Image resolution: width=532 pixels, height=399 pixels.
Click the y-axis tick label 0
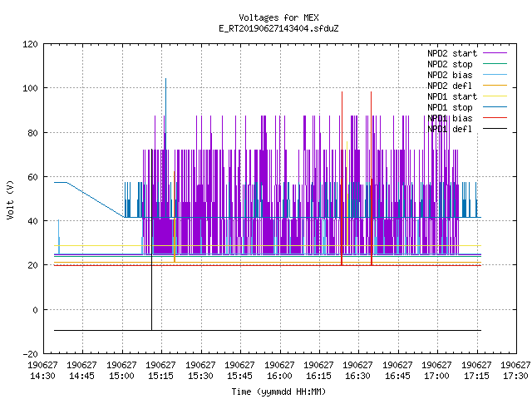click(x=35, y=310)
